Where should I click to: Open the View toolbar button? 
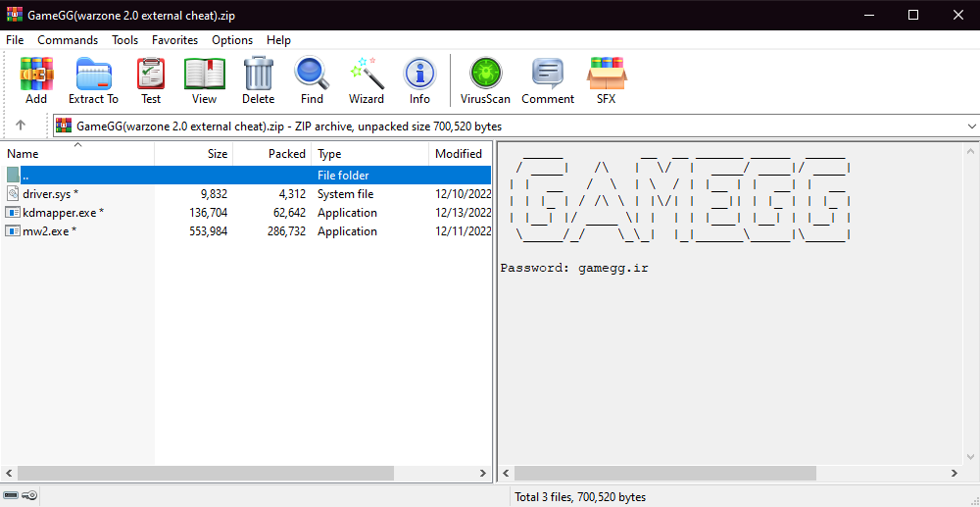[x=204, y=80]
